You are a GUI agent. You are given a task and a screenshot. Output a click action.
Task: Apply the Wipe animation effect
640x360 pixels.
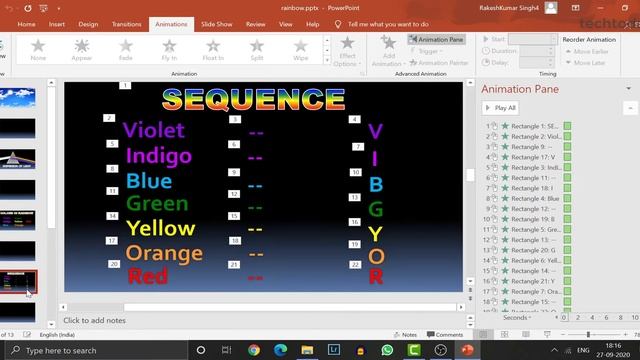pyautogui.click(x=300, y=50)
